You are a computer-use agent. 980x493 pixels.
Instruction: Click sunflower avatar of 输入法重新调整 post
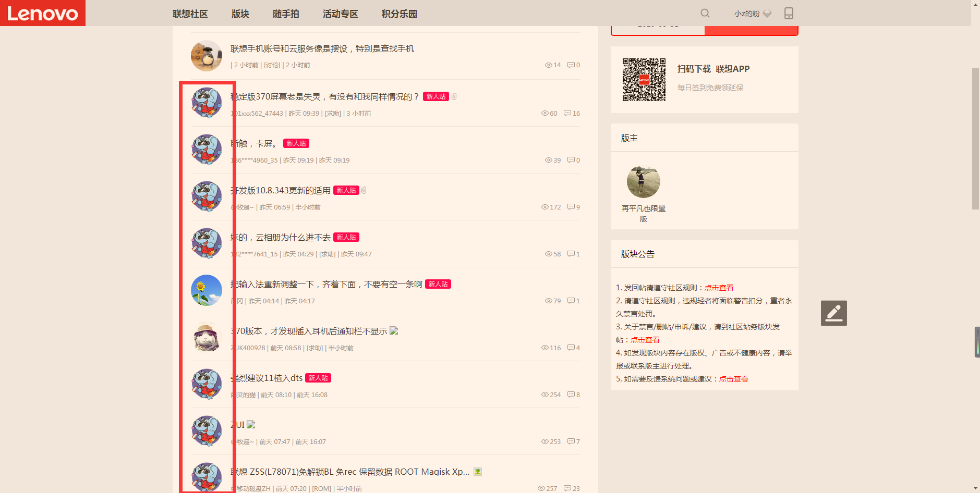tap(207, 290)
